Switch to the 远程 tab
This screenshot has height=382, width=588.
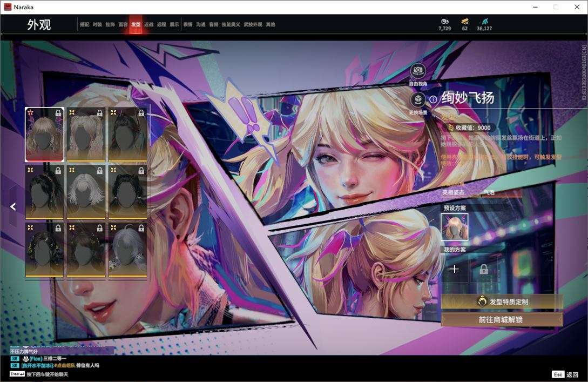[161, 24]
